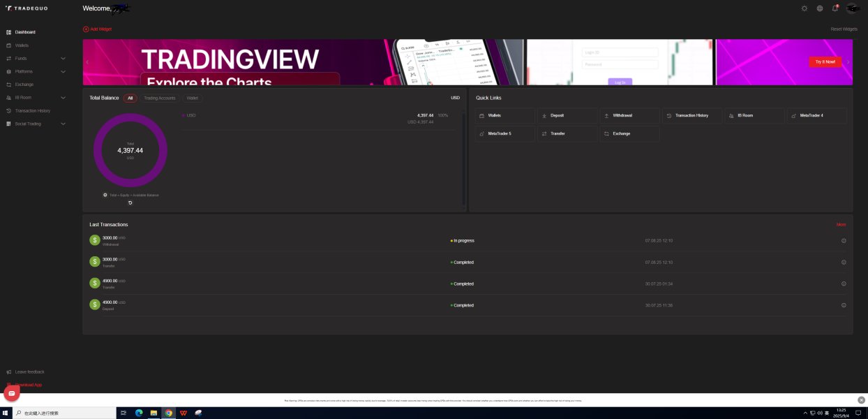Click the Windows taskbar search box
Screen dimensions: 868x419
pyautogui.click(x=64, y=413)
